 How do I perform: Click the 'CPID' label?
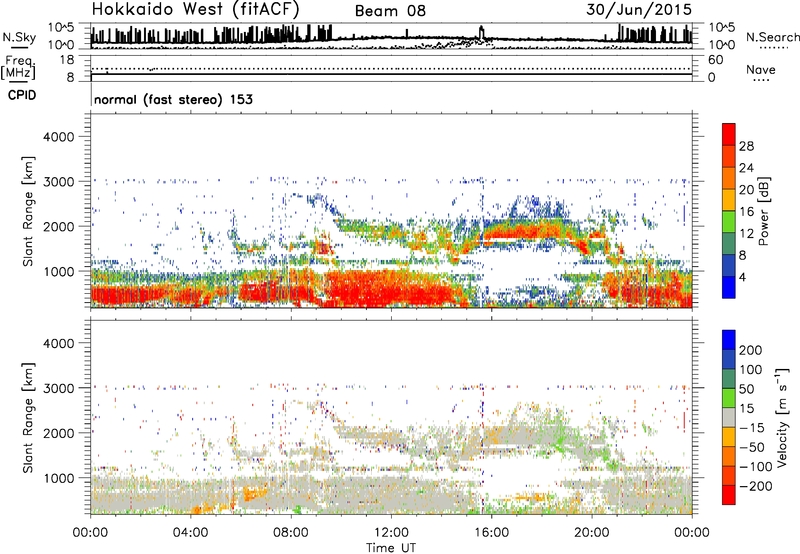click(22, 95)
